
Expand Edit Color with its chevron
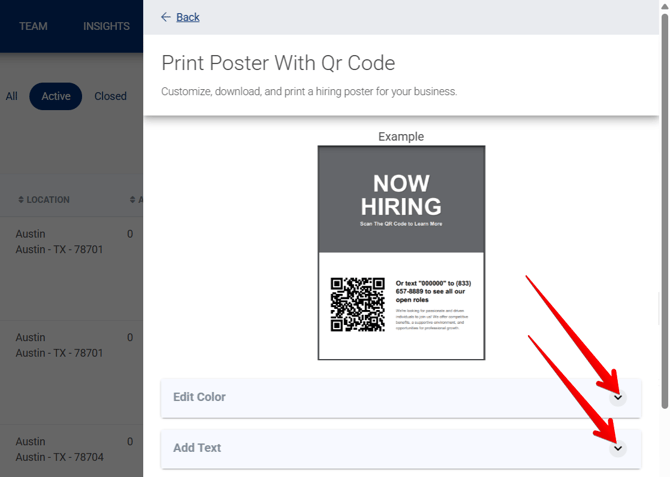point(618,397)
